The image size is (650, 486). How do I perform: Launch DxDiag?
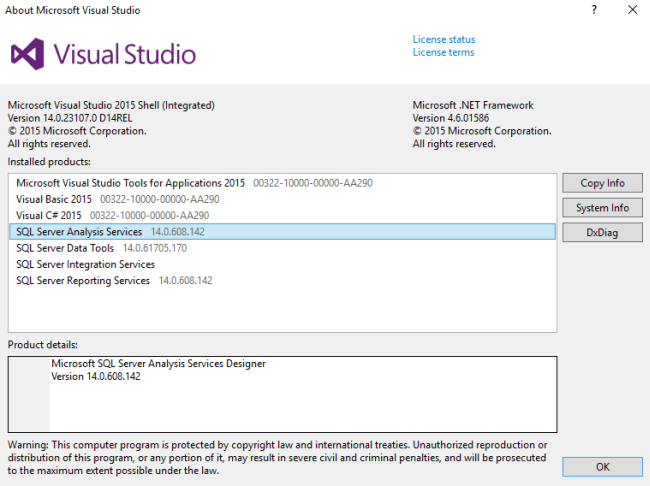[x=602, y=233]
